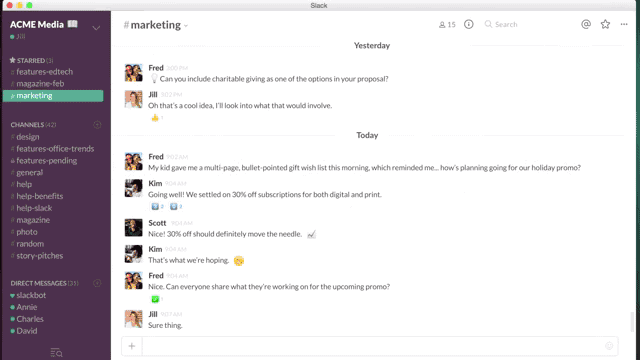Click the CHANNELS section header
Image resolution: width=640 pixels, height=360 pixels.
[x=33, y=125]
